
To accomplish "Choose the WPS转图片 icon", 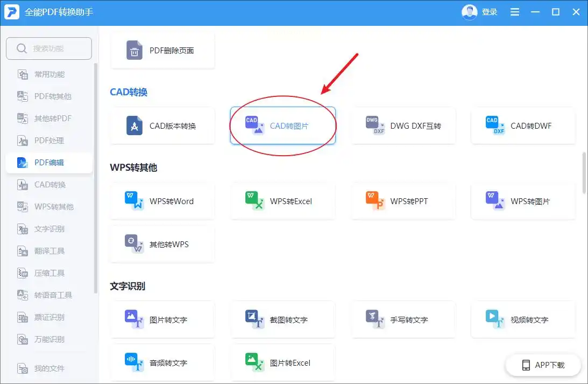I will (495, 201).
